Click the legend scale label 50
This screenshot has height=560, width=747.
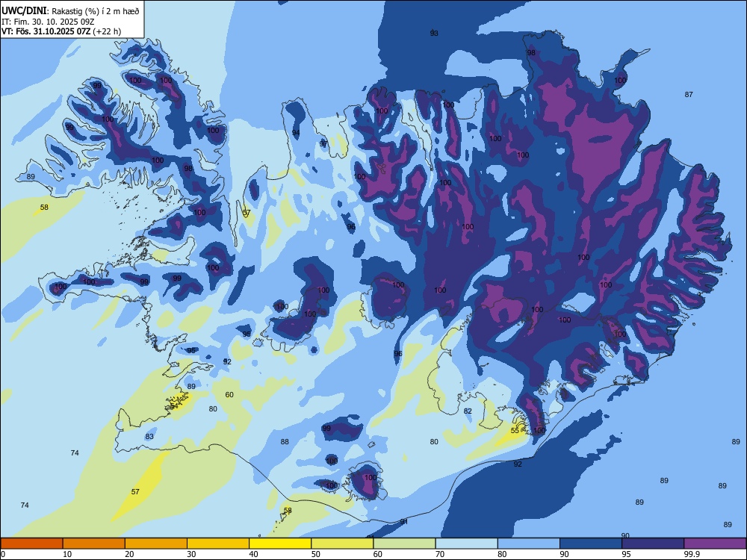pyautogui.click(x=315, y=554)
